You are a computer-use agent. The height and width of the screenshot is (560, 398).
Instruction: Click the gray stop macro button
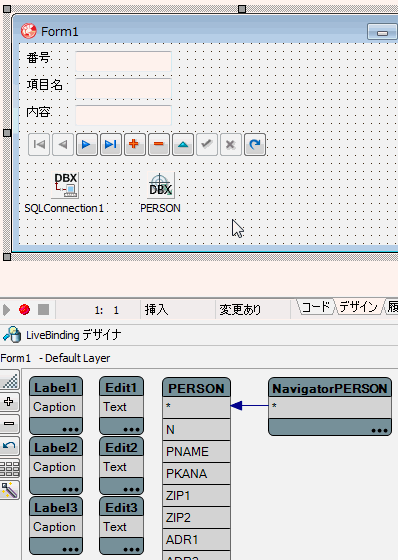tap(44, 310)
